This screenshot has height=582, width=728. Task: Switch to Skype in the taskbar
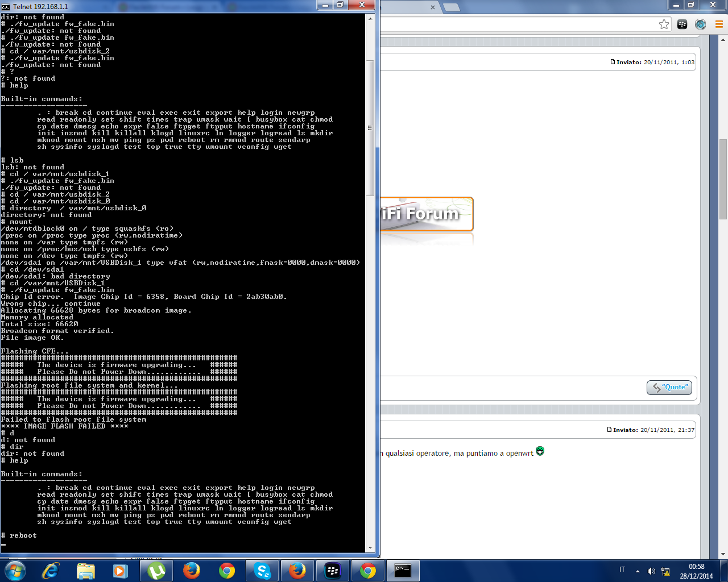[x=262, y=571]
